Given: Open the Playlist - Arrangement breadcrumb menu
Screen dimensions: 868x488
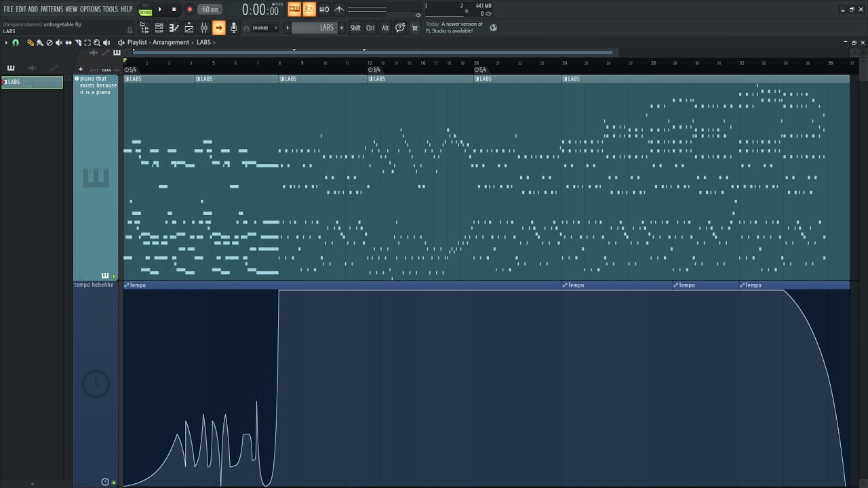Looking at the screenshot, I should 158,42.
